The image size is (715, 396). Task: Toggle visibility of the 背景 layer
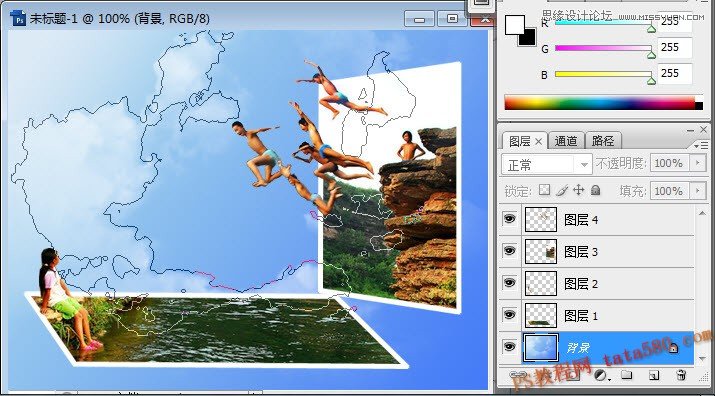click(510, 347)
